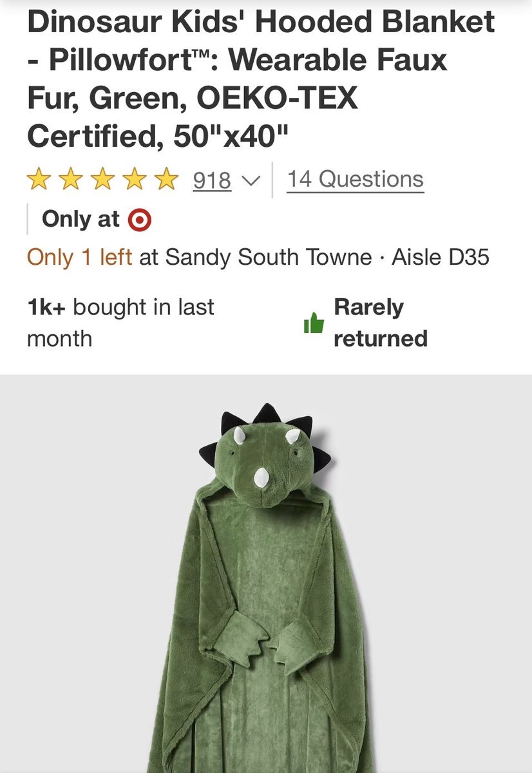Image resolution: width=532 pixels, height=773 pixels.
Task: Open the 918 reviews link
Action: click(212, 180)
